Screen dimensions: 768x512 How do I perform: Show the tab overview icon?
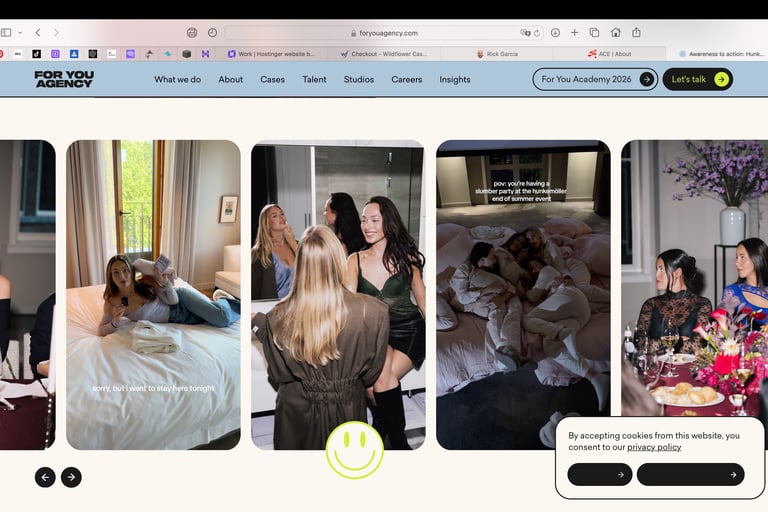pos(594,33)
